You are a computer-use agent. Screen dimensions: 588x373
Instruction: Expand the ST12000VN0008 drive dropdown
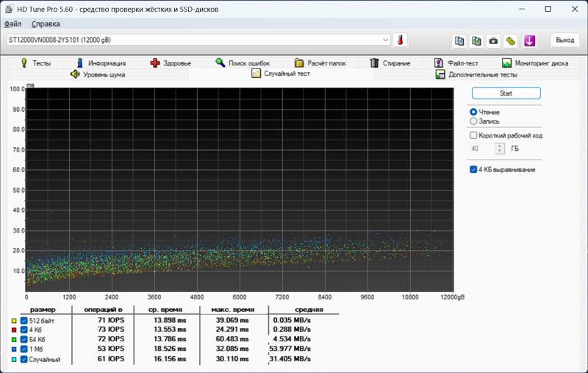click(385, 40)
